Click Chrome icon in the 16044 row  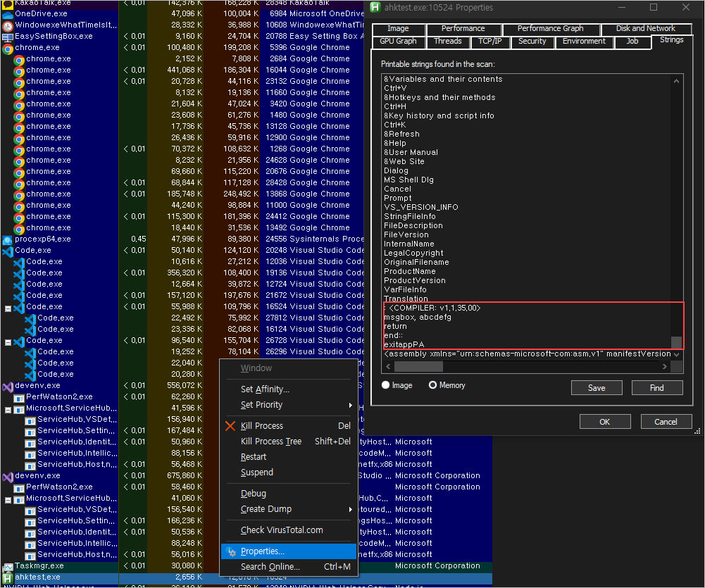pos(19,70)
